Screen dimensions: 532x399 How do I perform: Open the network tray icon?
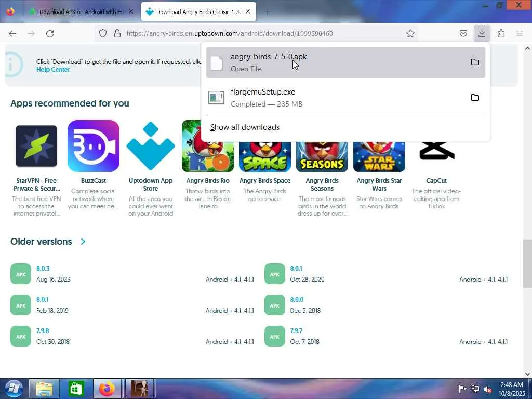(475, 390)
